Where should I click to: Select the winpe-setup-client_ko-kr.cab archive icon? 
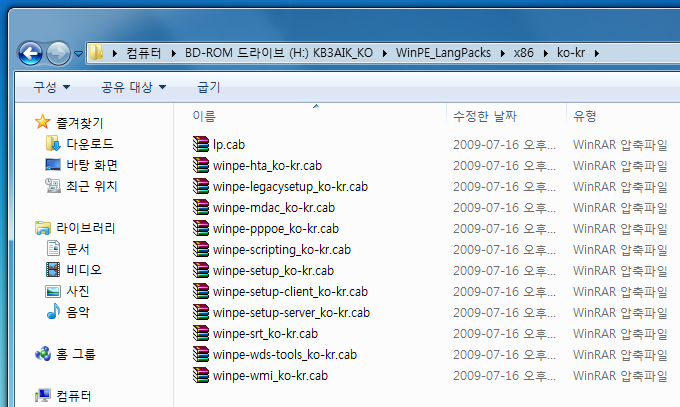click(x=201, y=291)
